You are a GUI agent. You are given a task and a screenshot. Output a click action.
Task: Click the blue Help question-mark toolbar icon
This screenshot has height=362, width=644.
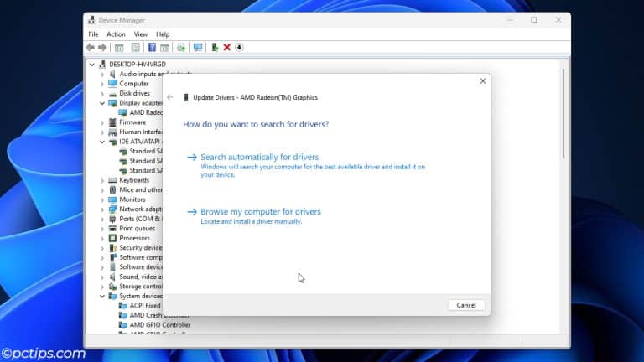[x=152, y=48]
